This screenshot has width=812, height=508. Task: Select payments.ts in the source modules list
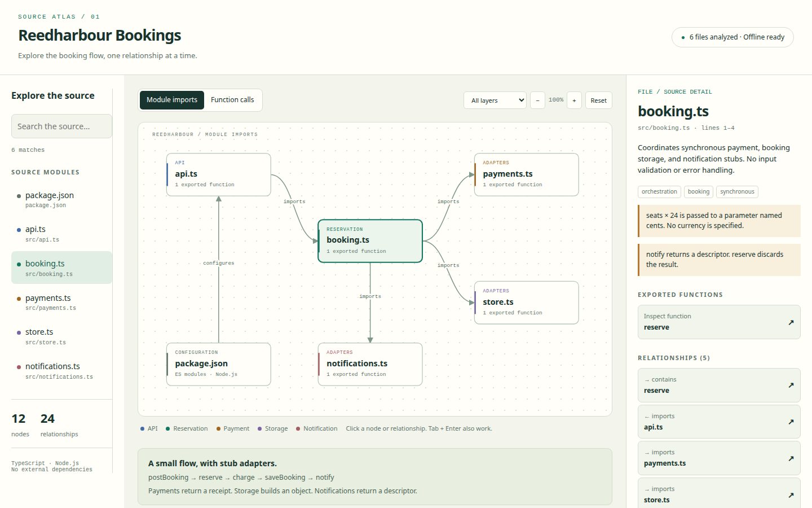tap(61, 302)
